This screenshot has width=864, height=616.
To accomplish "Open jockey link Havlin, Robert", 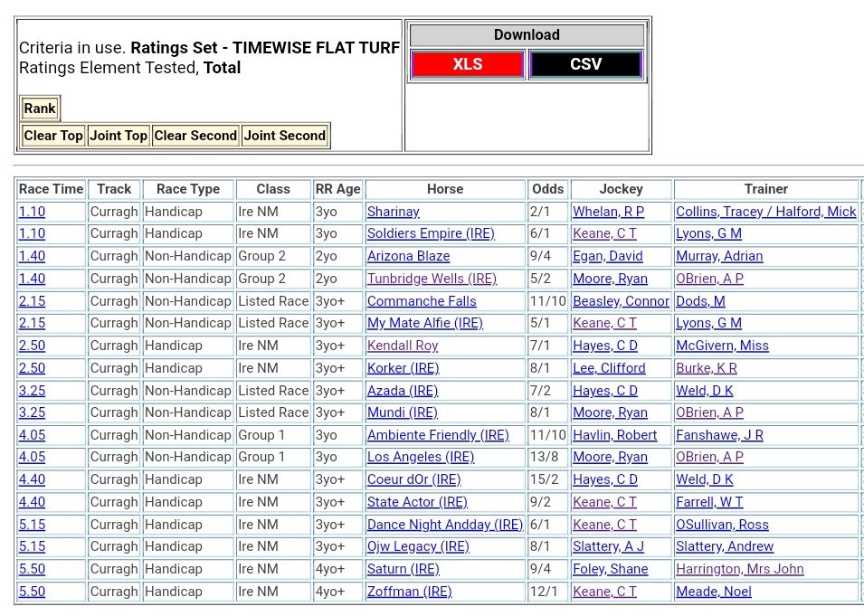I will [x=614, y=435].
